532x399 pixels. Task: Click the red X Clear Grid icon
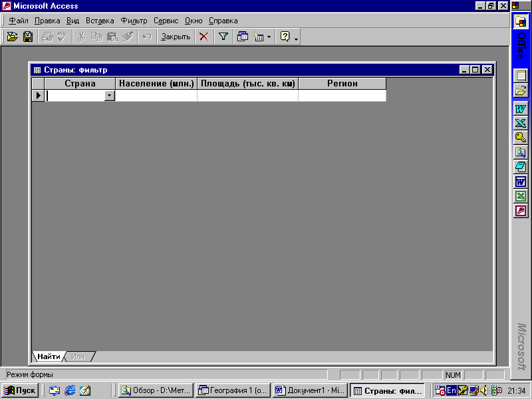point(204,37)
